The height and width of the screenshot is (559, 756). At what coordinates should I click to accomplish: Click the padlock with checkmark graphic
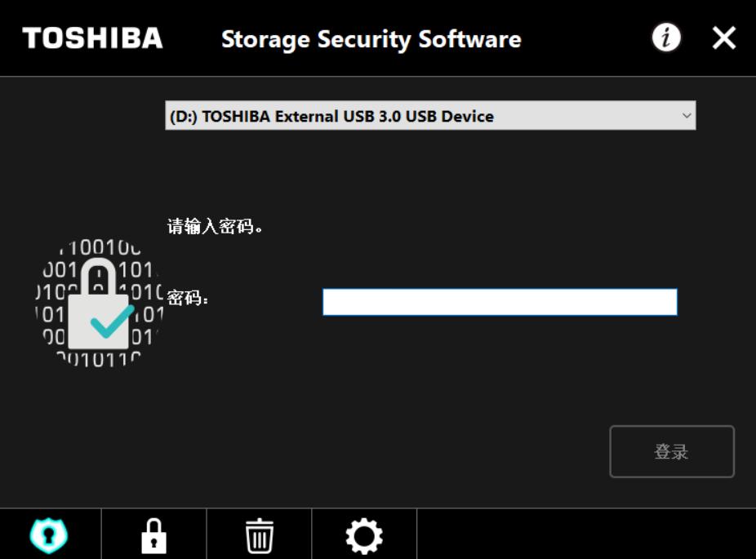tap(99, 304)
